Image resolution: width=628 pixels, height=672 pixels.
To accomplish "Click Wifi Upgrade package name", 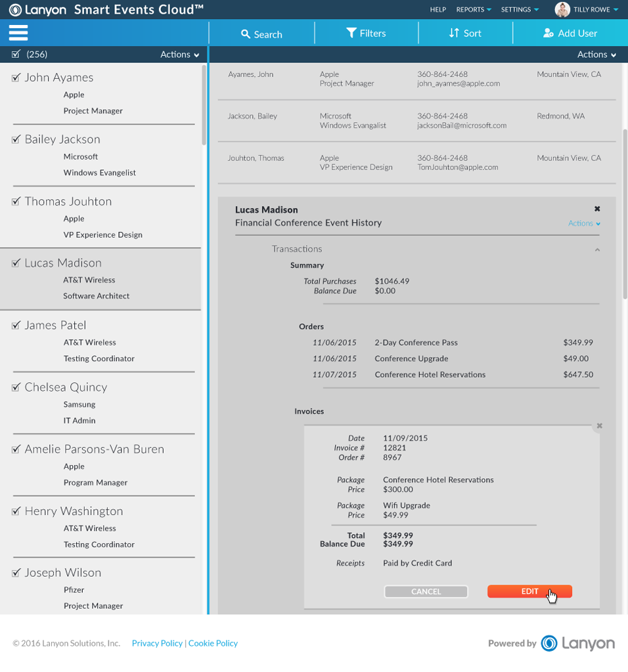I will coord(407,505).
